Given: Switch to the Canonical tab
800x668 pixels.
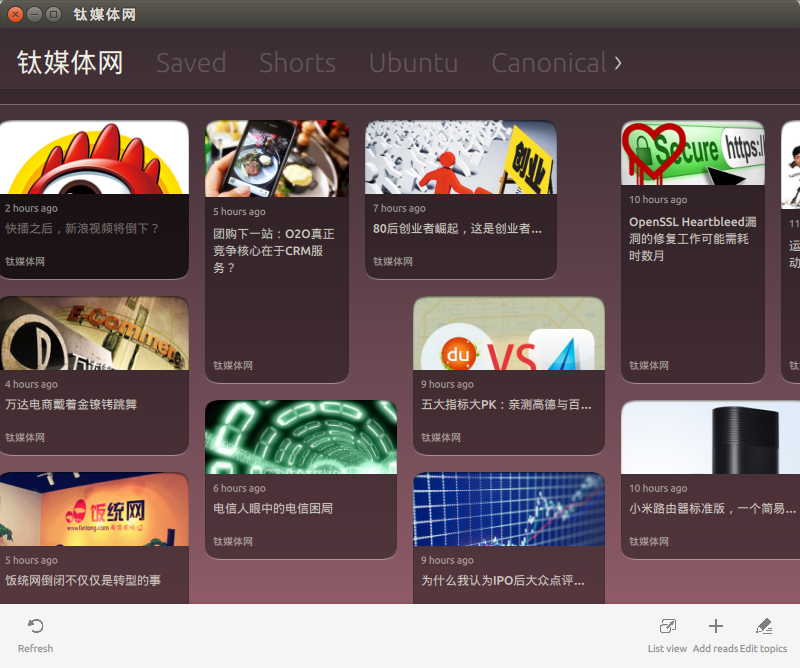Looking at the screenshot, I should pyautogui.click(x=549, y=63).
